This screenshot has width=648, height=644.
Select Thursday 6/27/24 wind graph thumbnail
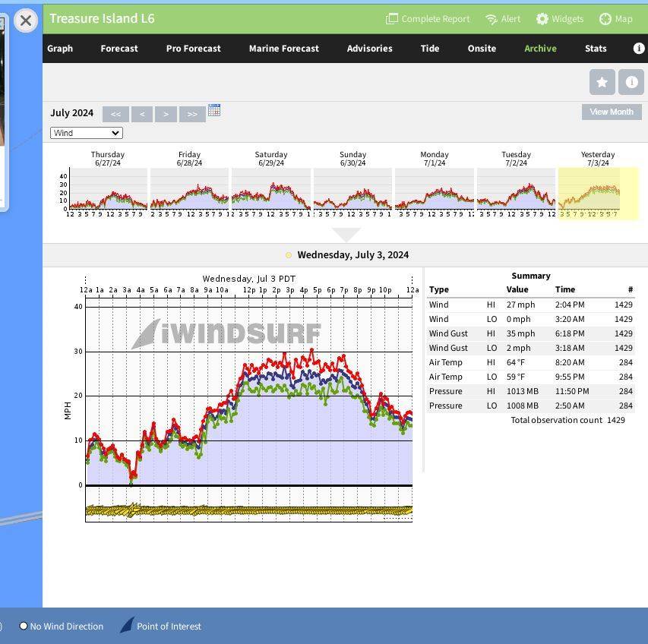pyautogui.click(x=108, y=188)
